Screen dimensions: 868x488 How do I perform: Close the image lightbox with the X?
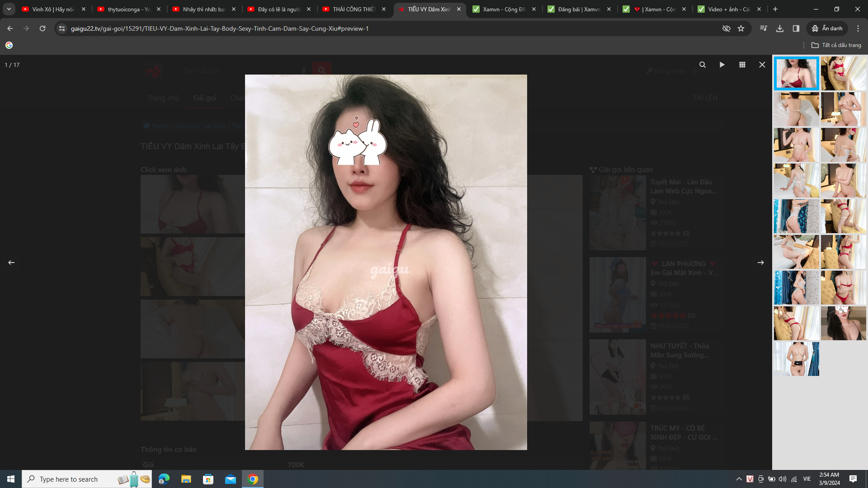(762, 65)
